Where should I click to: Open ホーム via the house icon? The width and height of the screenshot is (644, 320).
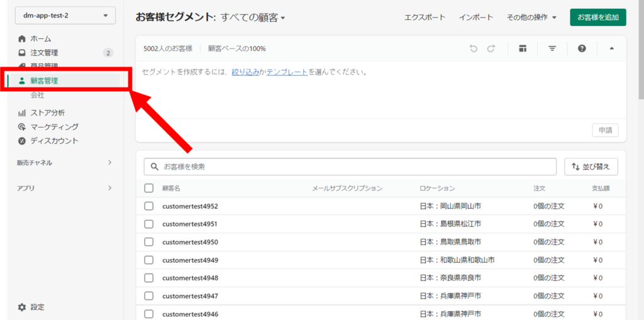click(x=22, y=39)
